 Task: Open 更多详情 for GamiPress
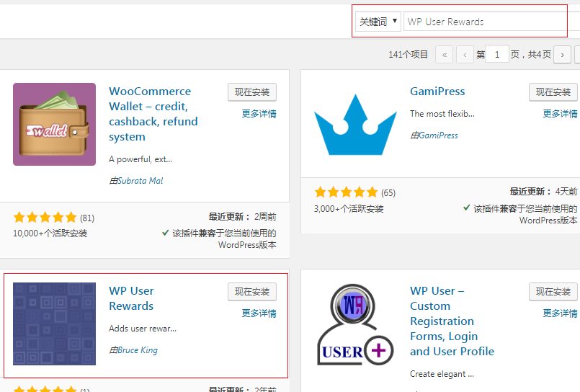tap(560, 114)
